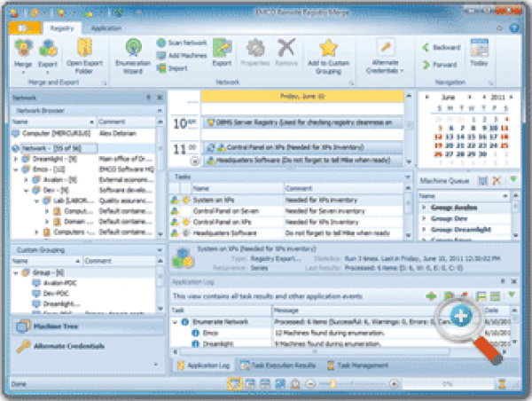Image resolution: width=532 pixels, height=401 pixels.
Task: Switch to the Registry ribbon tab
Action: [x=62, y=28]
